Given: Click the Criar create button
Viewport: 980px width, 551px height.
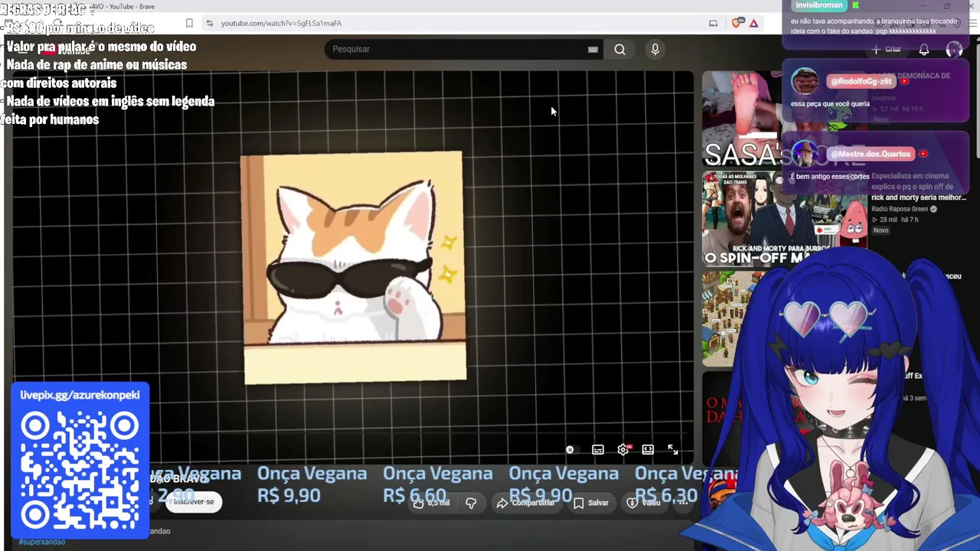Looking at the screenshot, I should pos(886,49).
